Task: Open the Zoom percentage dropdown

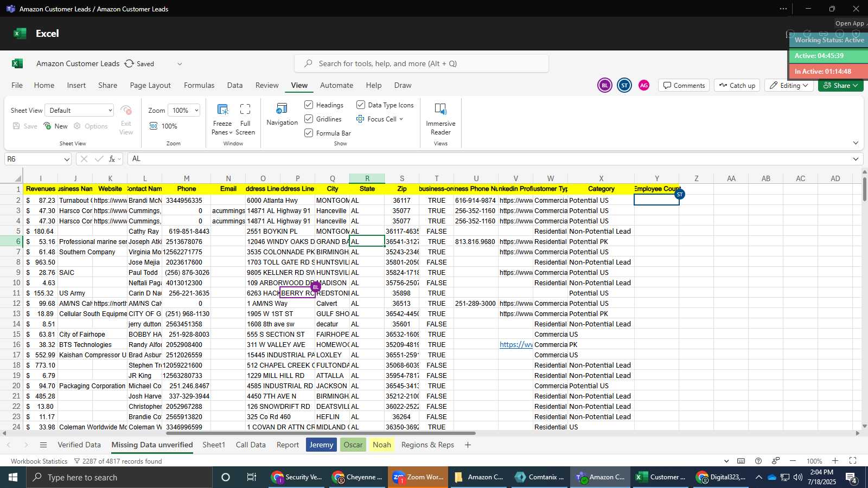Action: coord(184,110)
